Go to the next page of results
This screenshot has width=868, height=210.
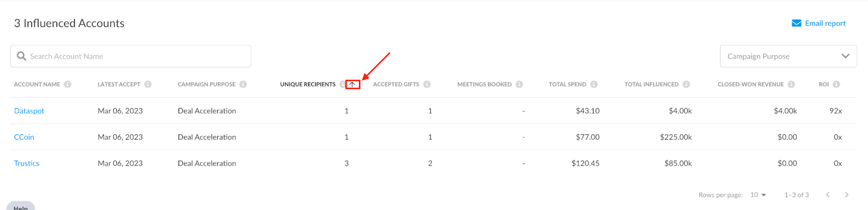847,195
